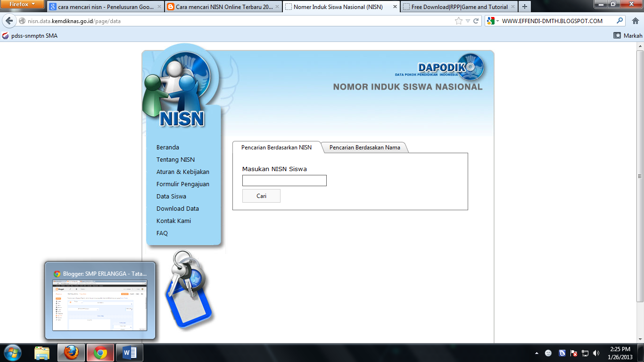Open the pdss-snmptn SMA bookmark
This screenshot has width=644, height=362.
[30, 35]
